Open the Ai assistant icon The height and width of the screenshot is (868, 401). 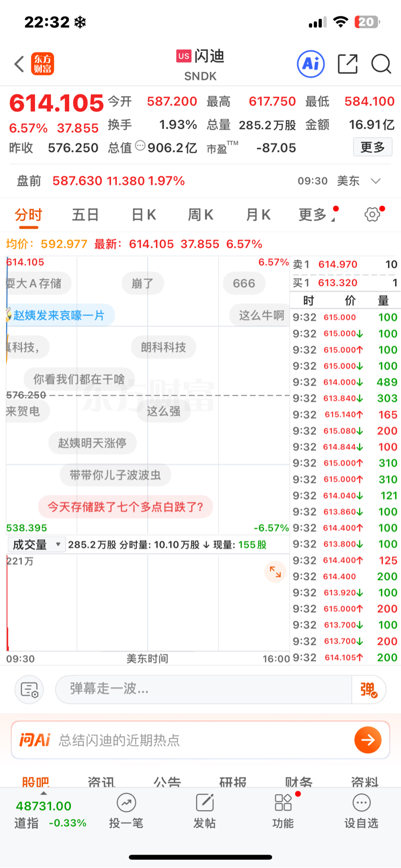[x=311, y=64]
